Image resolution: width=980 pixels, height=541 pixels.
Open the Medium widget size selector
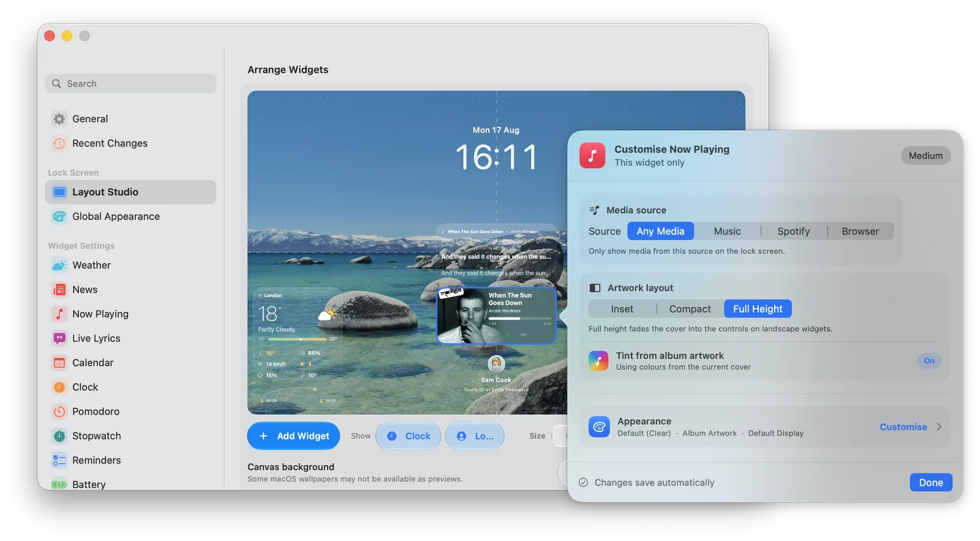tap(925, 156)
